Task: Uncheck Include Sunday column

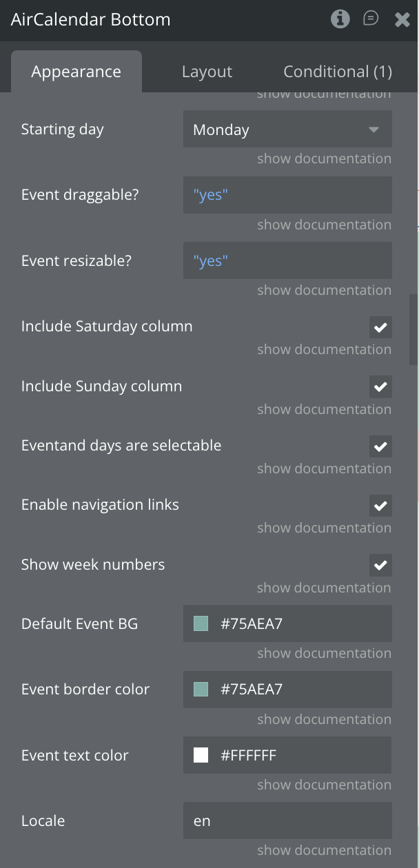Action: (x=380, y=386)
